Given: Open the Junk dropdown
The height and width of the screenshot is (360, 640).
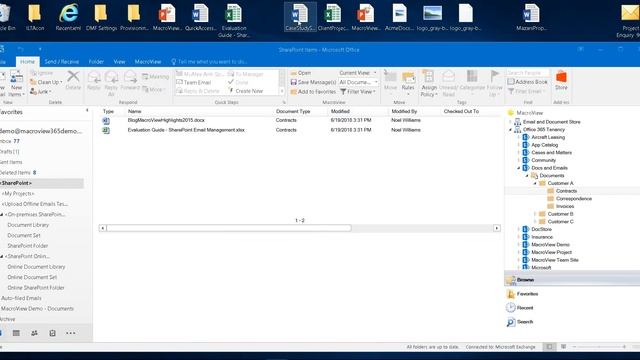Looking at the screenshot, I should point(40,92).
